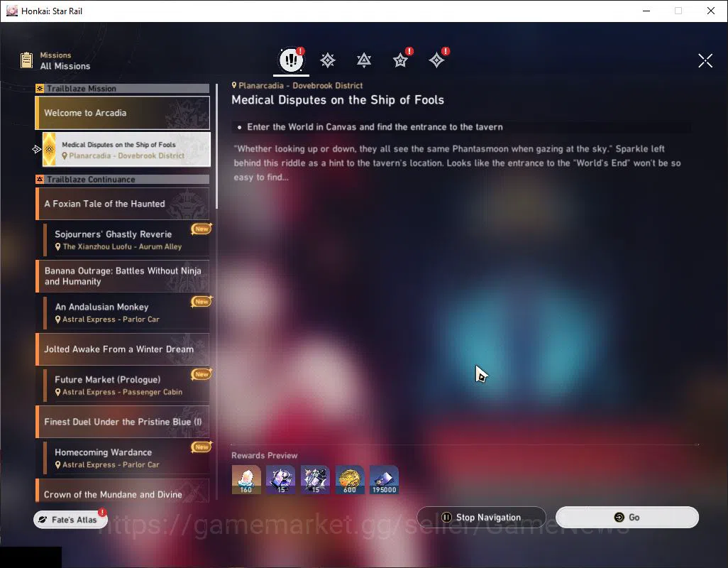The height and width of the screenshot is (568, 728).
Task: Click the tracking marker beside Medical Disputes mission
Action: tap(37, 149)
